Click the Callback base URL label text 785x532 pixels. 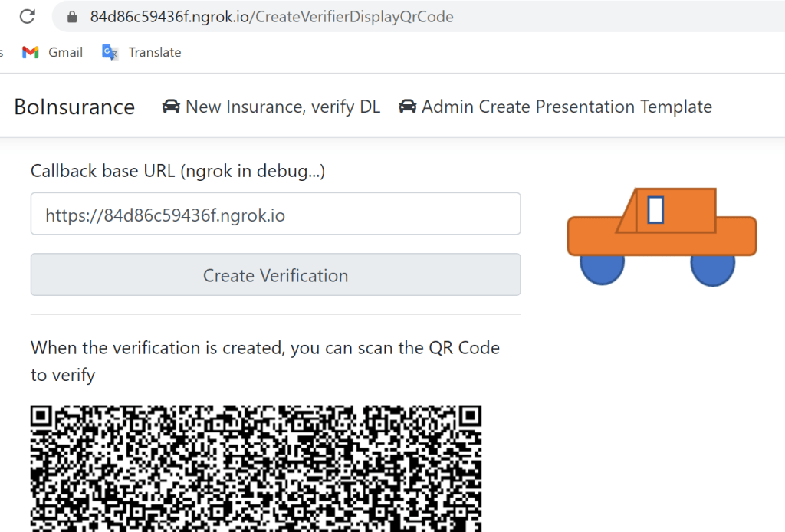178,171
